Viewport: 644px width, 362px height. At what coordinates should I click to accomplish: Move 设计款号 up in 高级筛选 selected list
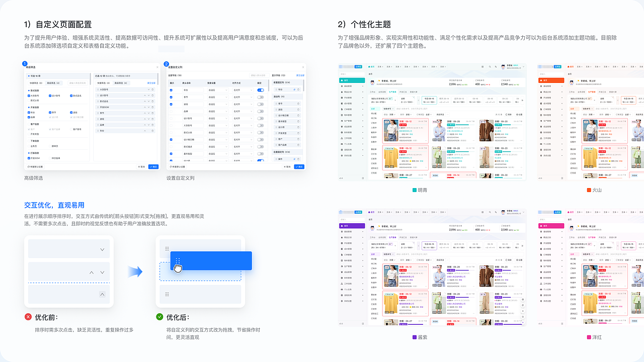coord(145,96)
